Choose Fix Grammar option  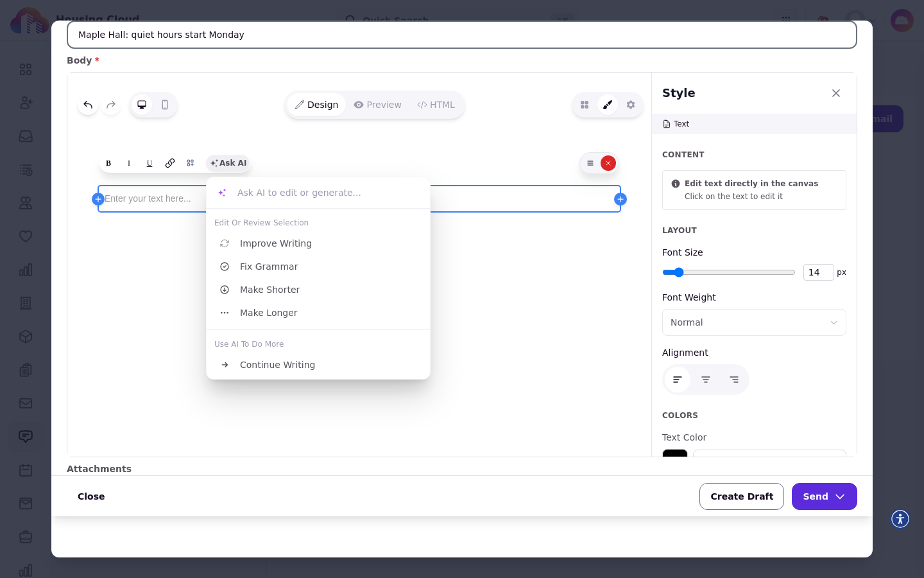pos(318,267)
